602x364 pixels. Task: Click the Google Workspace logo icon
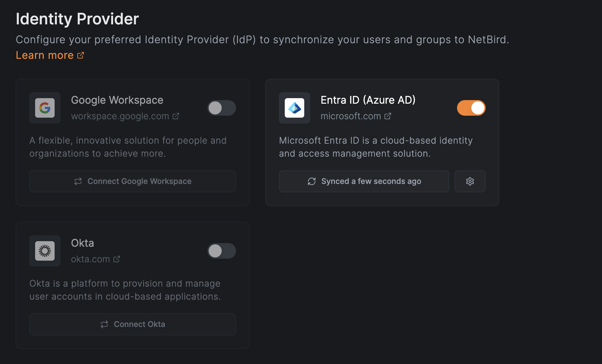click(x=45, y=108)
